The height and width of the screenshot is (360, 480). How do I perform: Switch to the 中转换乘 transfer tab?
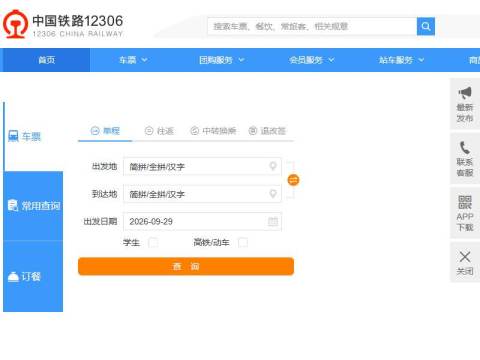[213, 131]
